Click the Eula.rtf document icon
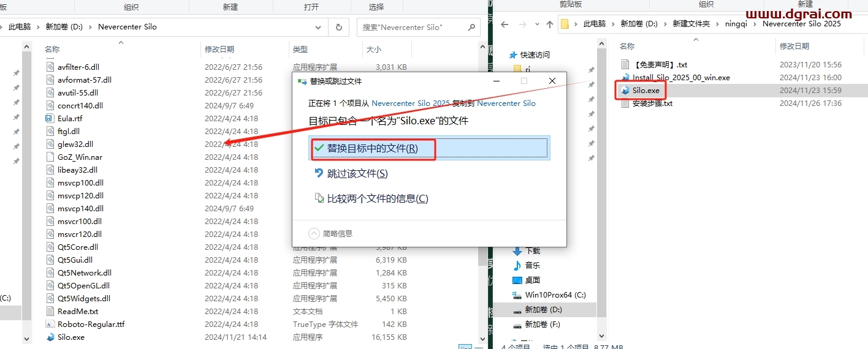 click(x=51, y=118)
